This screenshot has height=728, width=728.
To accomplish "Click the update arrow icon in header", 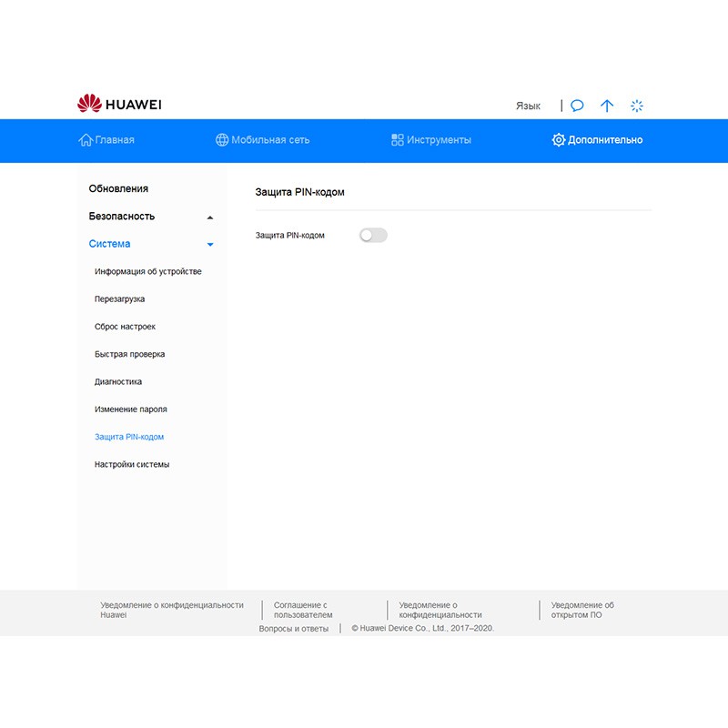I will tap(607, 106).
